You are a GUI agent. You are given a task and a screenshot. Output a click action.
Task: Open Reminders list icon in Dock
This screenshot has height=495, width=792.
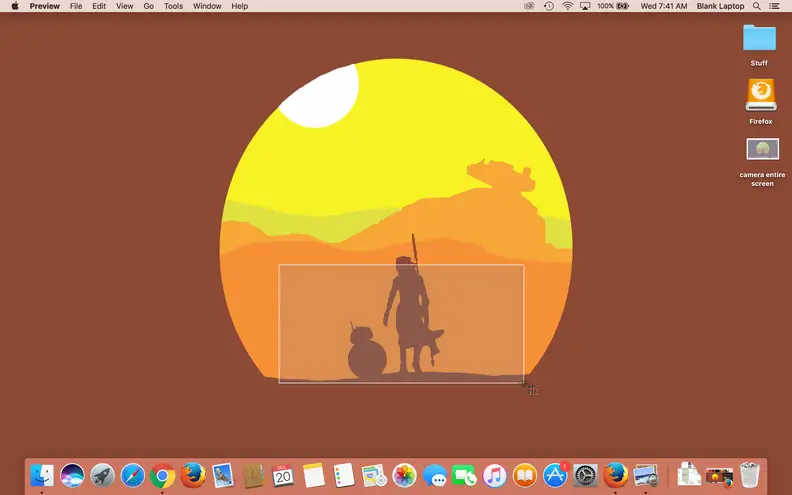(x=344, y=475)
